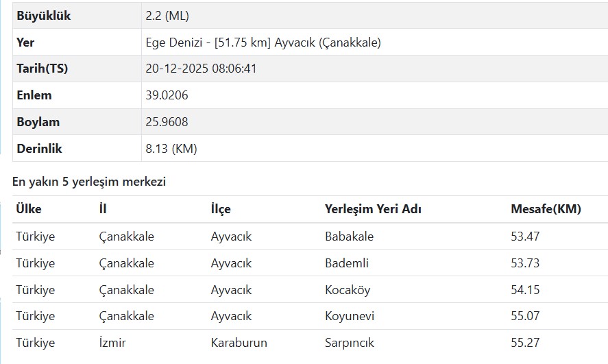Viewport: 608px width, 364px height.
Task: Click the Mesafe(KM) column header
Action: 546,209
